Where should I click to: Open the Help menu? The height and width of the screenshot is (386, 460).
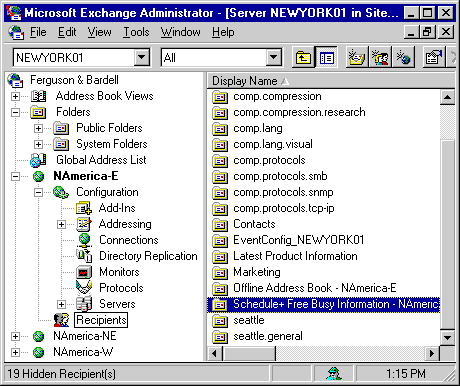point(223,32)
